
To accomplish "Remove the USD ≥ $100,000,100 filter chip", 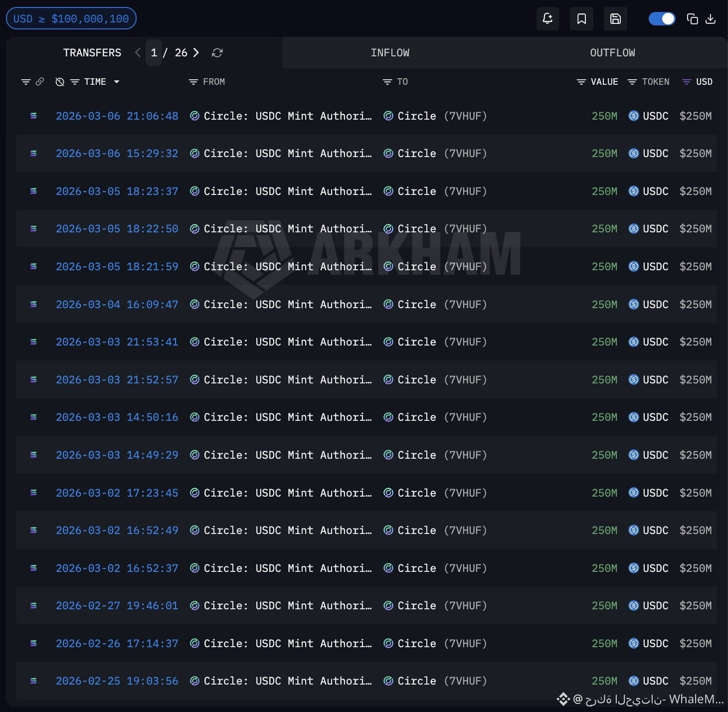I will (x=71, y=18).
